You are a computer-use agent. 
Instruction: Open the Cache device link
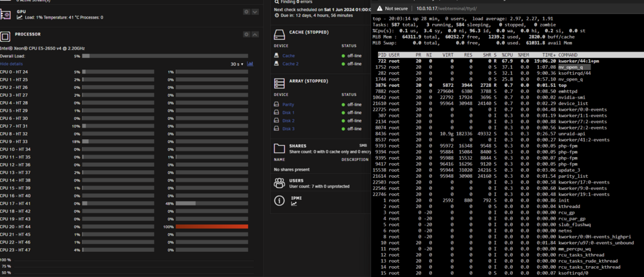tap(289, 56)
